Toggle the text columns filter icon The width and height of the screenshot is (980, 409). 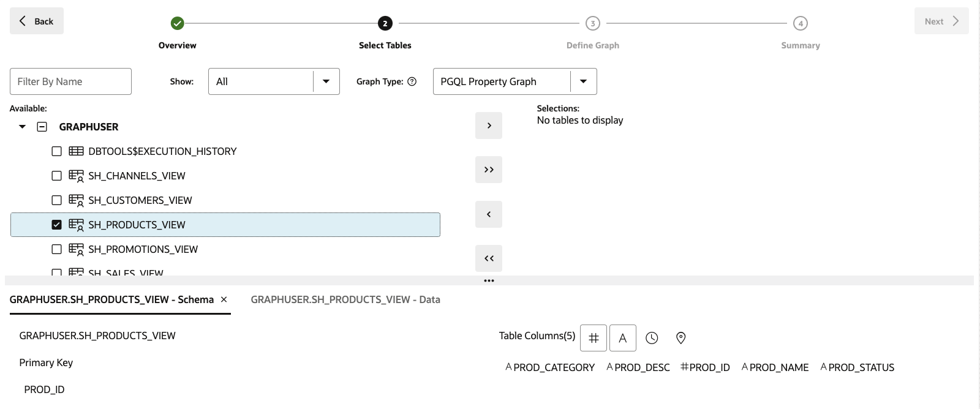point(623,338)
